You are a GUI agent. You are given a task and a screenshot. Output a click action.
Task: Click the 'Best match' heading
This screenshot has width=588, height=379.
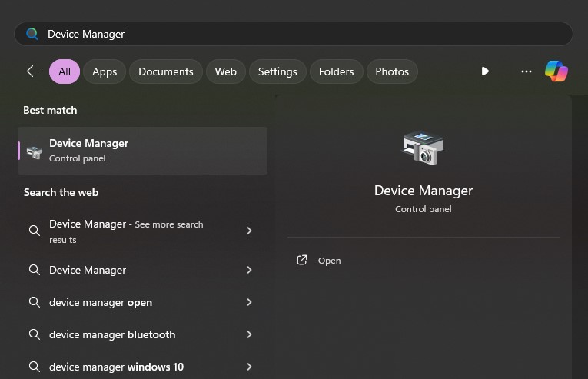click(x=50, y=111)
